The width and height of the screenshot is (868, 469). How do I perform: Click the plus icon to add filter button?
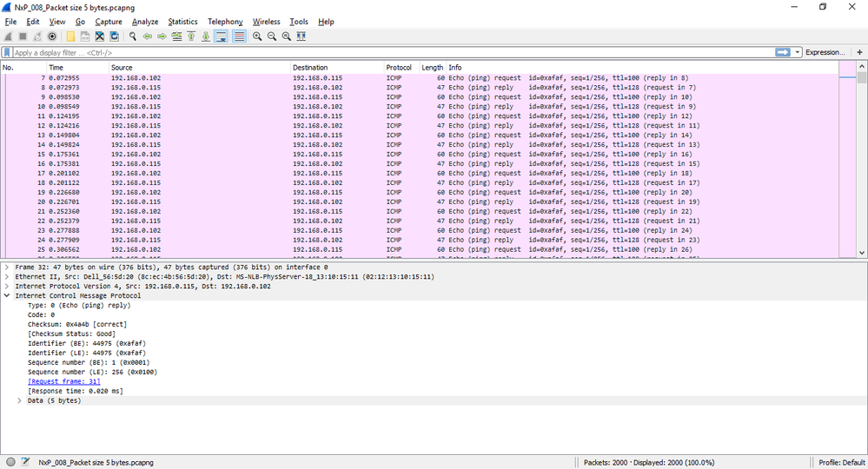point(859,52)
